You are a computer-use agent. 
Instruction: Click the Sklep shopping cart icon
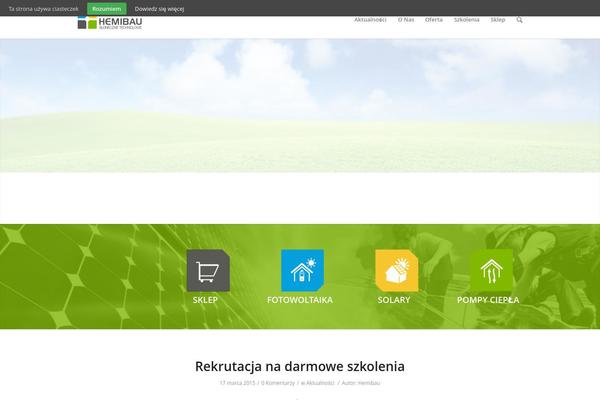[208, 270]
